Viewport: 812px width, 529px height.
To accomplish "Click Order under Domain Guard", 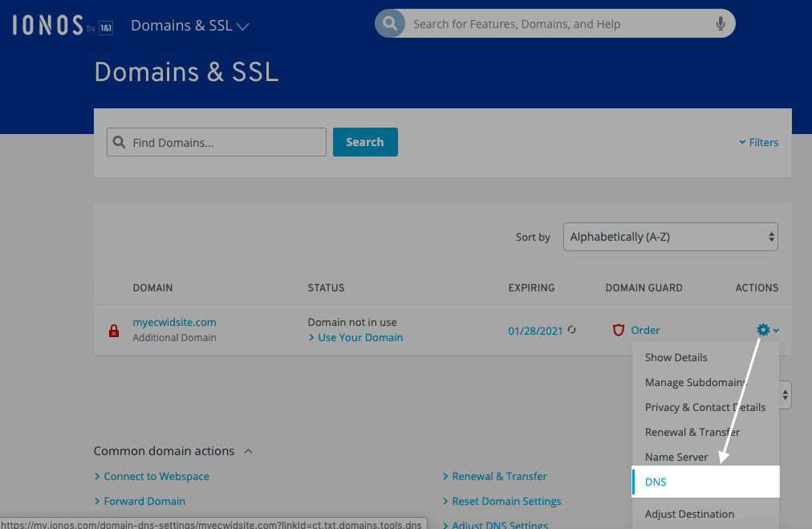I will pyautogui.click(x=644, y=329).
